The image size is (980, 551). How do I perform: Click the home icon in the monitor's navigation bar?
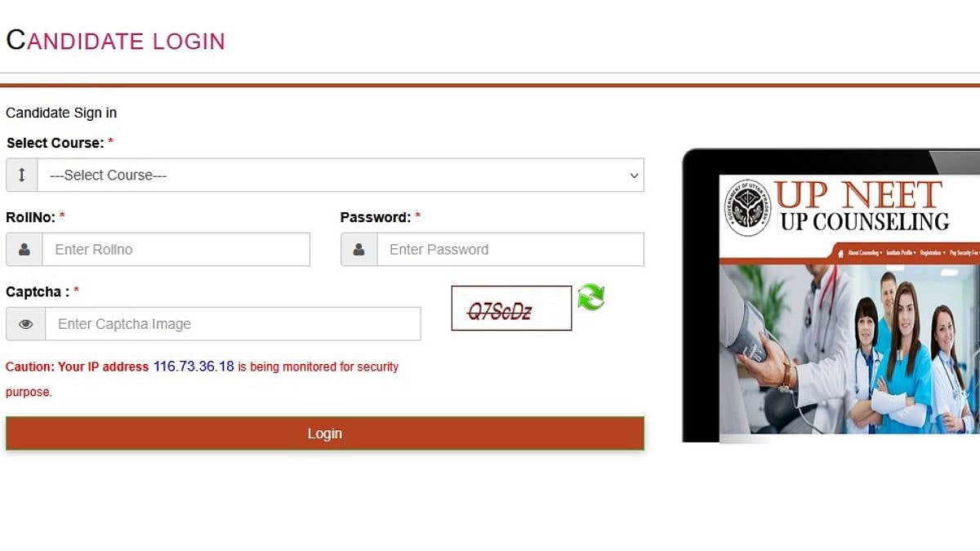click(x=840, y=254)
